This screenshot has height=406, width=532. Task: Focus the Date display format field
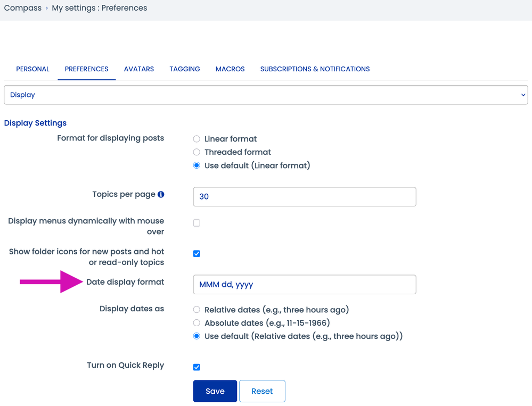pos(304,285)
